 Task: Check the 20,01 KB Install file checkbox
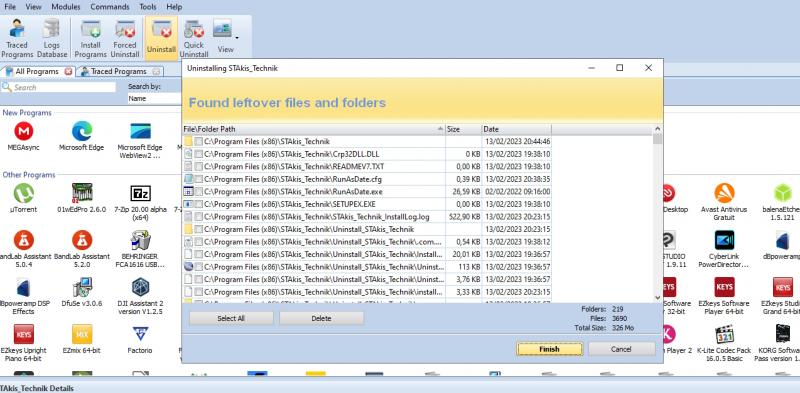tap(198, 254)
